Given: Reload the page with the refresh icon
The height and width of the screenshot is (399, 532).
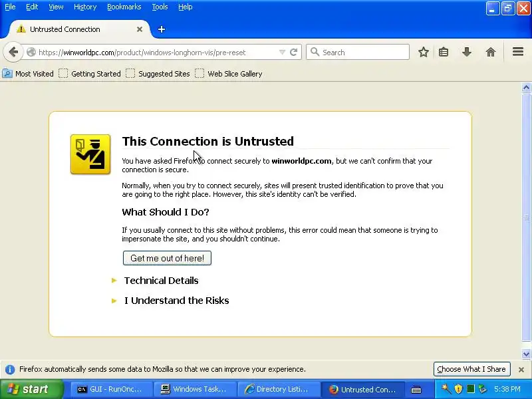Looking at the screenshot, I should pos(294,53).
